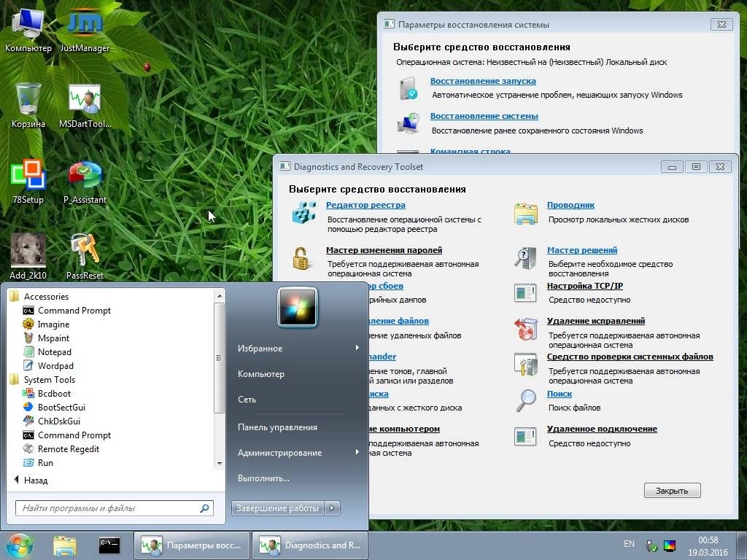Launch Notepad from Accessories
This screenshot has width=747, height=560.
coord(54,352)
